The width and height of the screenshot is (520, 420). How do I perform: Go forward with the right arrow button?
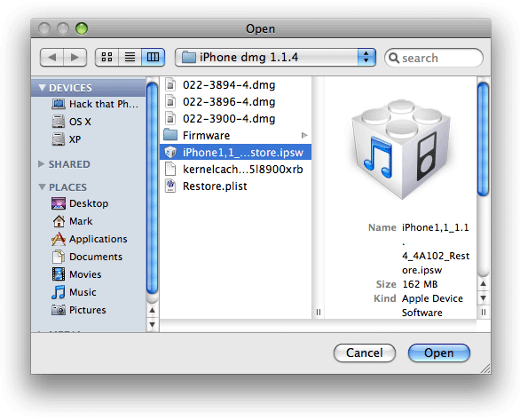coord(75,58)
